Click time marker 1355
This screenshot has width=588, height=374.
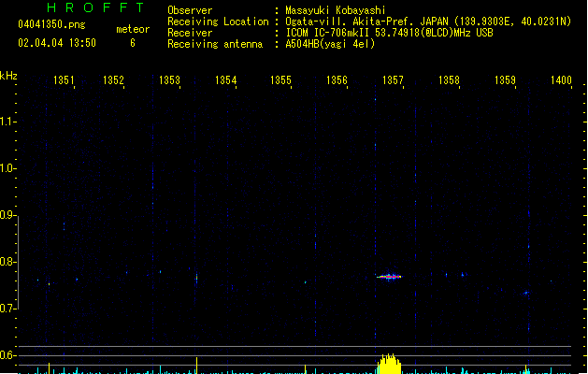tap(280, 80)
